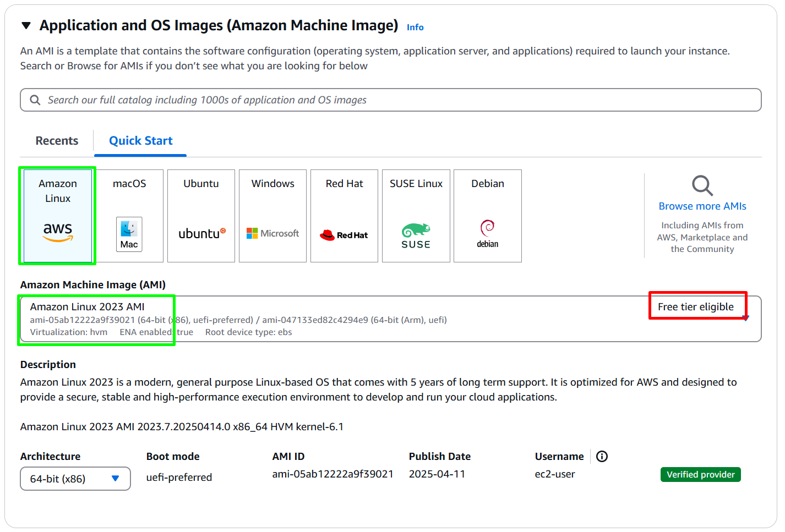The width and height of the screenshot is (785, 532).
Task: Open the Info link beside section title
Action: click(x=415, y=27)
